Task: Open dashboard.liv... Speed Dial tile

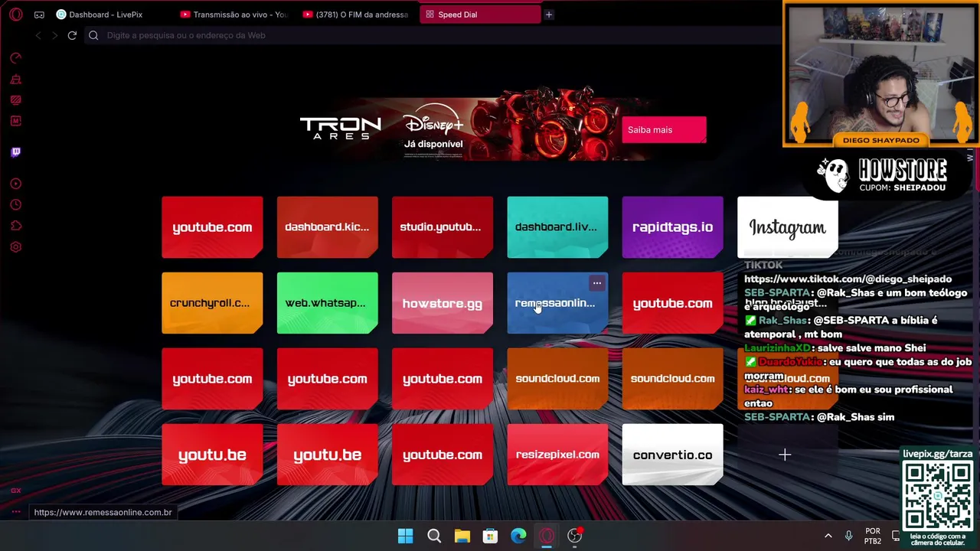Action: click(x=557, y=227)
